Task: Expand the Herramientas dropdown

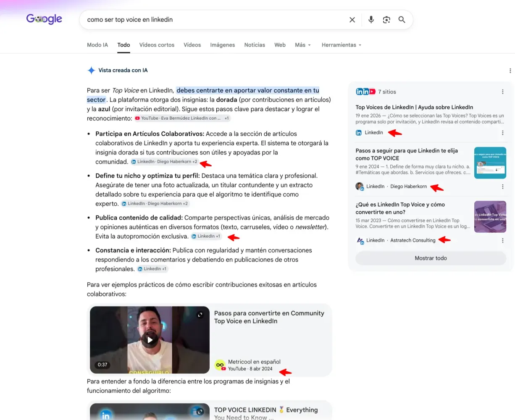Action: pyautogui.click(x=342, y=45)
